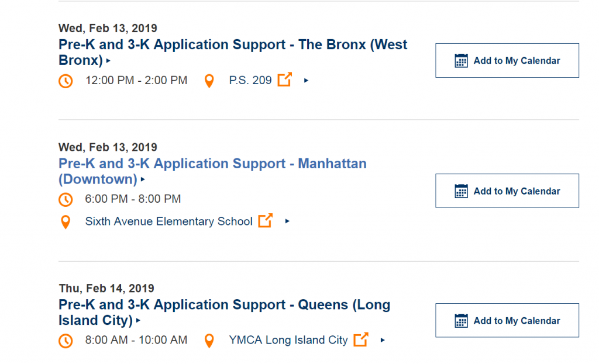Expand the arrow after P.S. 209 location
The height and width of the screenshot is (364, 599).
coord(306,81)
